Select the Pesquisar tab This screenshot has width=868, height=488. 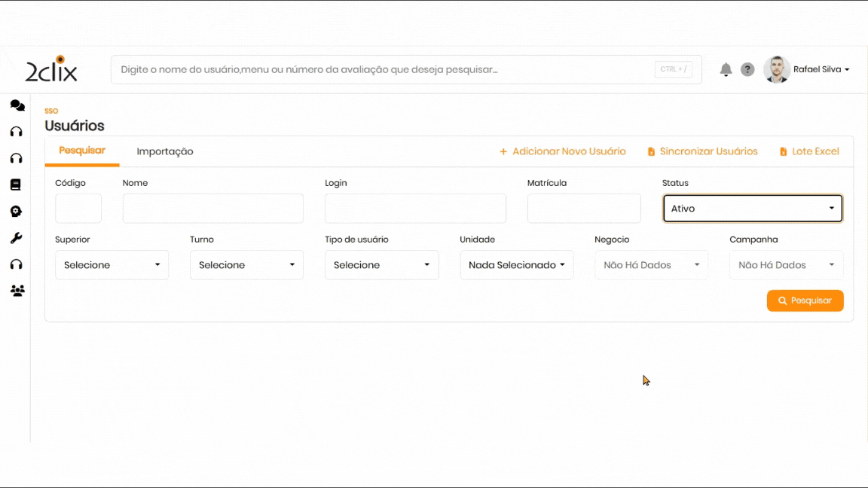82,151
